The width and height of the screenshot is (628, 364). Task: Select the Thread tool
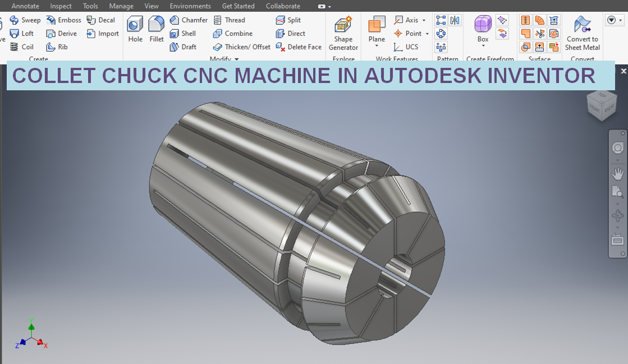[x=229, y=20]
